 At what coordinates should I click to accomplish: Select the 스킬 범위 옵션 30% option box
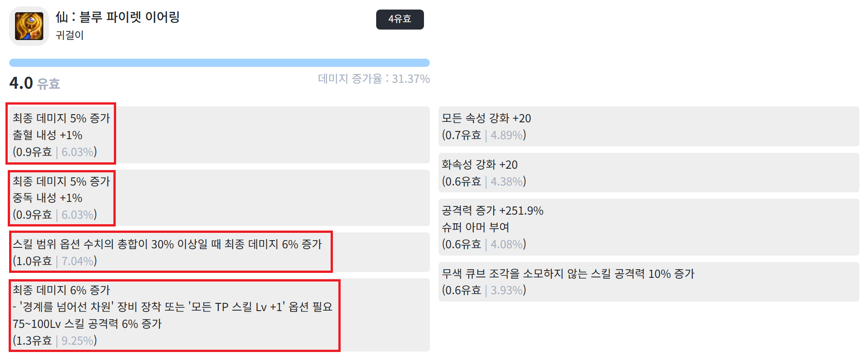click(220, 252)
